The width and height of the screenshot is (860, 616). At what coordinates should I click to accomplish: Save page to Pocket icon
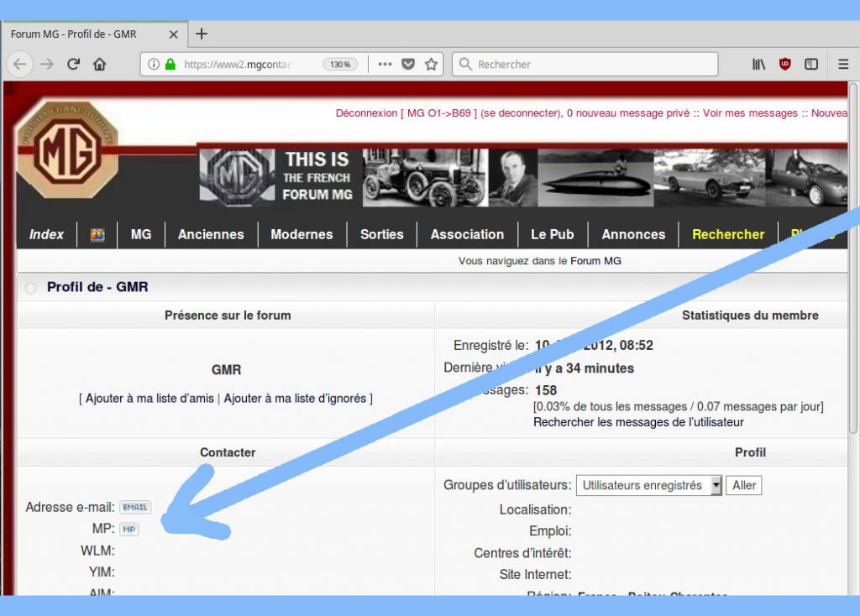pos(408,64)
